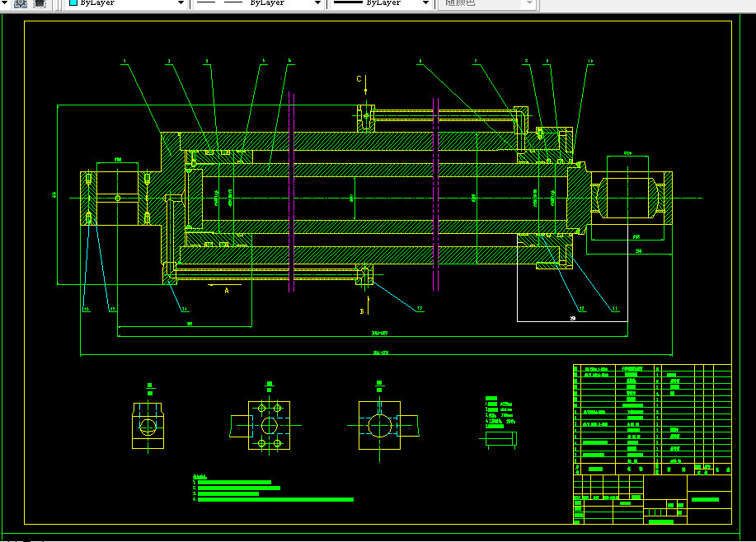Select the section label A below the cylinder

click(x=227, y=291)
